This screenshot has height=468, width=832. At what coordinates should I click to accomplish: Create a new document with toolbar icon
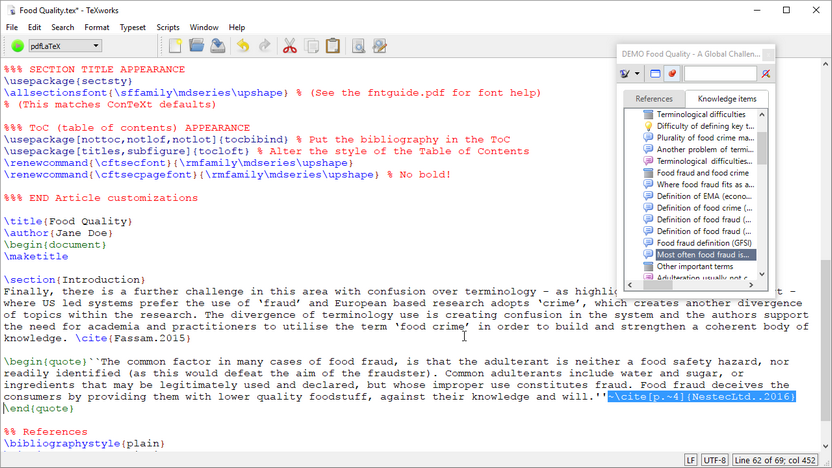(175, 46)
